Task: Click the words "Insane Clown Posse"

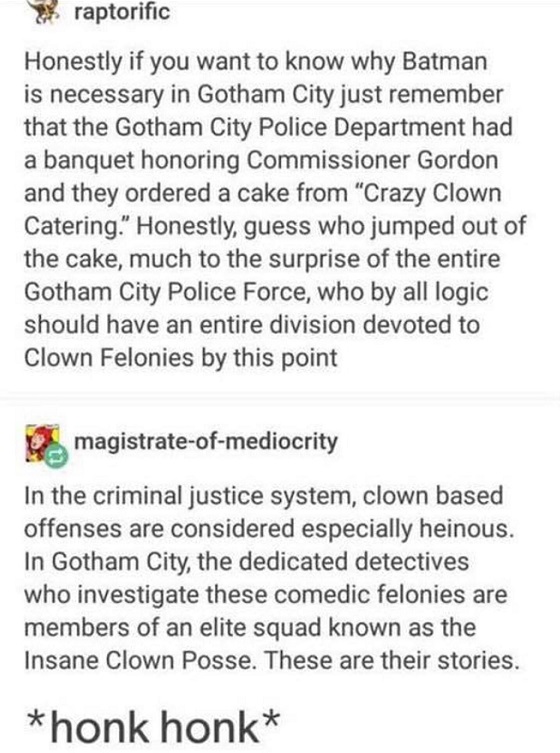Action: [x=139, y=660]
